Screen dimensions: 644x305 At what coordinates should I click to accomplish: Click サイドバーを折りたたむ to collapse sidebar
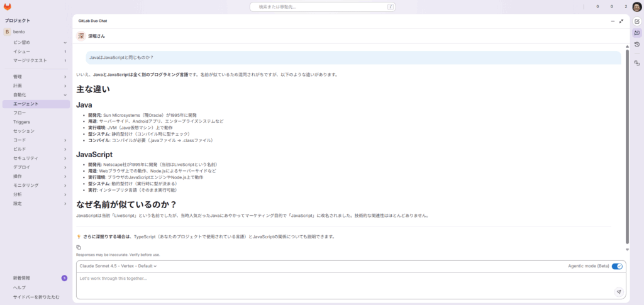tap(36, 297)
